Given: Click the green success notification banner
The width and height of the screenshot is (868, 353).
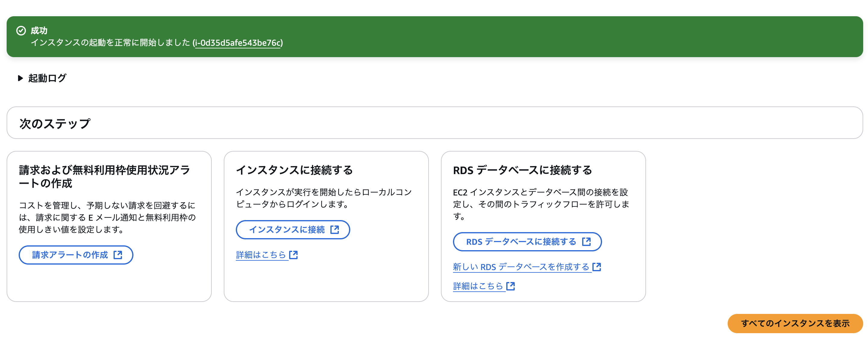Looking at the screenshot, I should click(434, 36).
